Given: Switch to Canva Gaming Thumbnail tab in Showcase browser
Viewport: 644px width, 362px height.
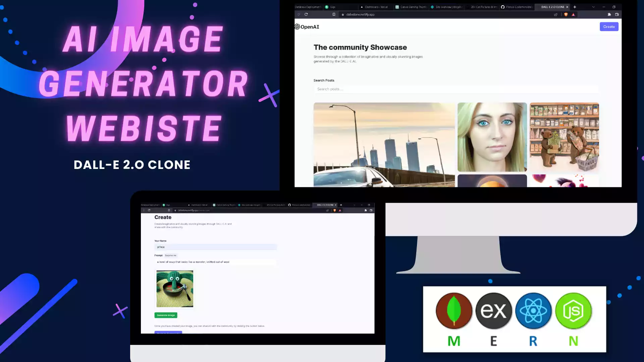Looking at the screenshot, I should tap(411, 7).
